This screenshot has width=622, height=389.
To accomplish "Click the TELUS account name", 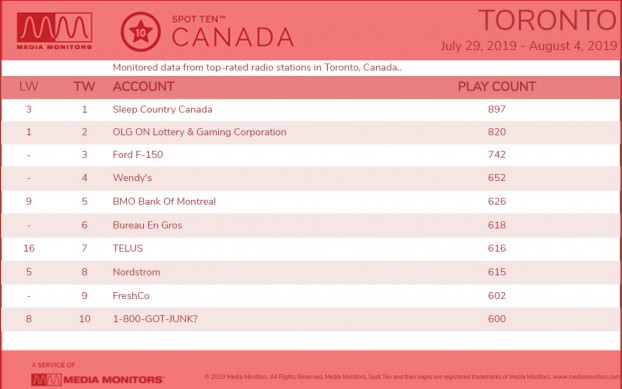I will click(128, 248).
